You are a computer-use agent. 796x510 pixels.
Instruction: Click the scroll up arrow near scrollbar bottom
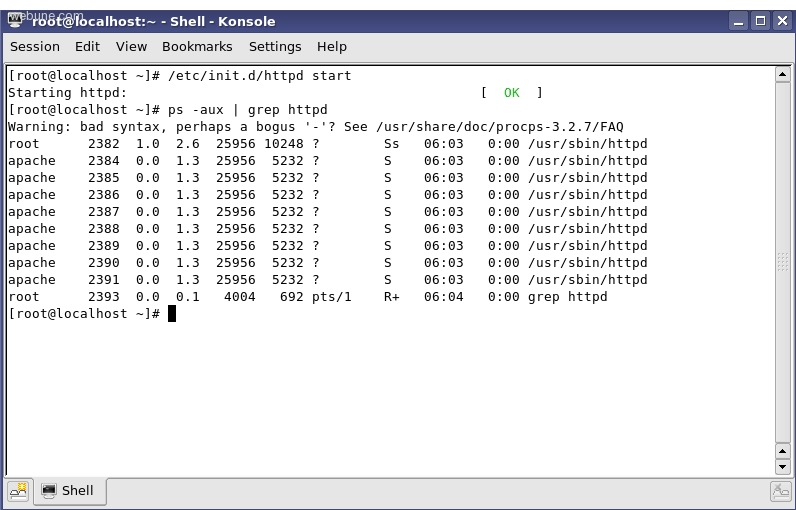coord(782,451)
